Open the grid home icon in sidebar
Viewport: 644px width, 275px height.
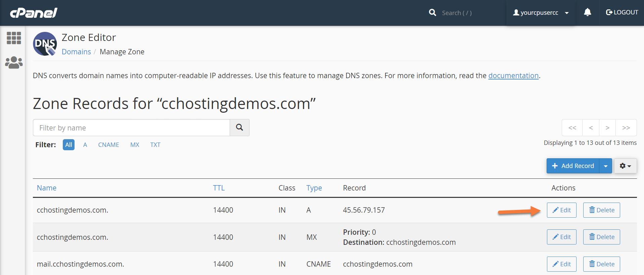(x=14, y=38)
